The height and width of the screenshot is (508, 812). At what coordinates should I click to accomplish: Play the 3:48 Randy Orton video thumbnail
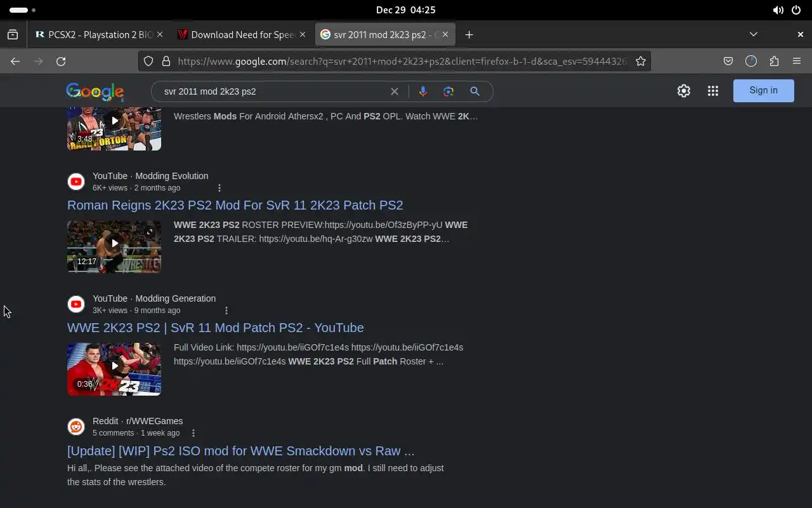point(114,129)
